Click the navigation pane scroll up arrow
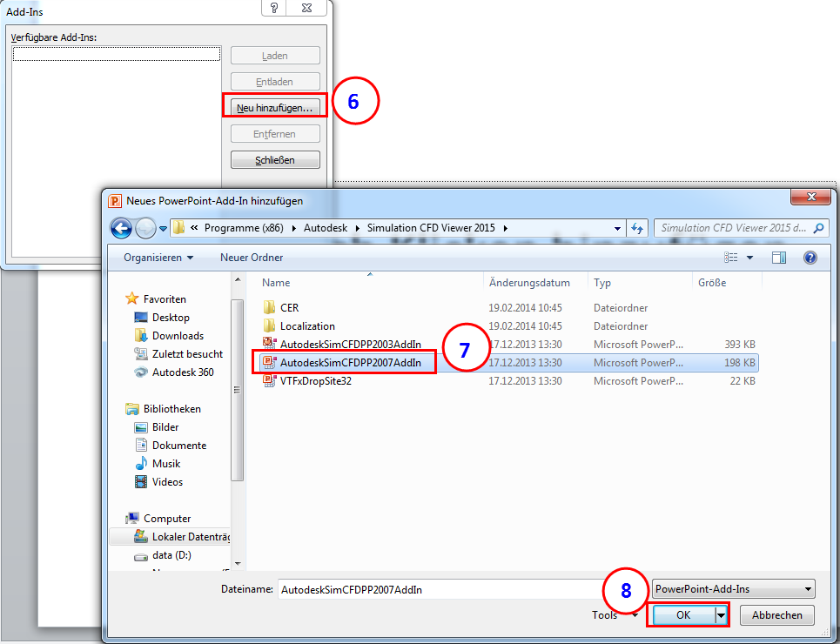 (x=238, y=280)
